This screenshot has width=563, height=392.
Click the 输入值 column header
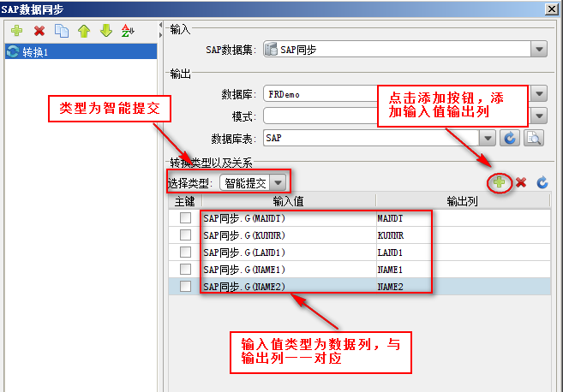point(289,201)
